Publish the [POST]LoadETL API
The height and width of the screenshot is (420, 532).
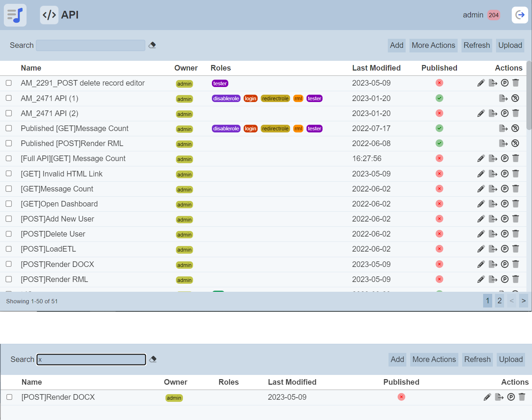tap(504, 249)
